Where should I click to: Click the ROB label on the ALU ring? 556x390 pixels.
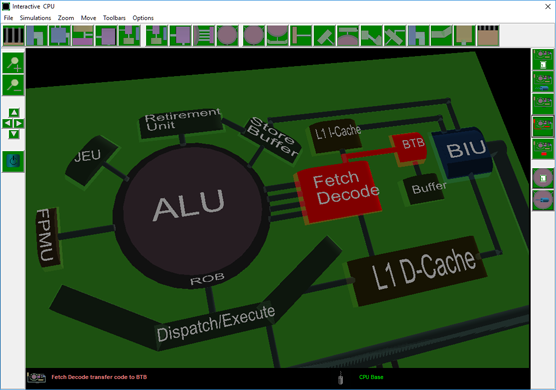coord(207,279)
